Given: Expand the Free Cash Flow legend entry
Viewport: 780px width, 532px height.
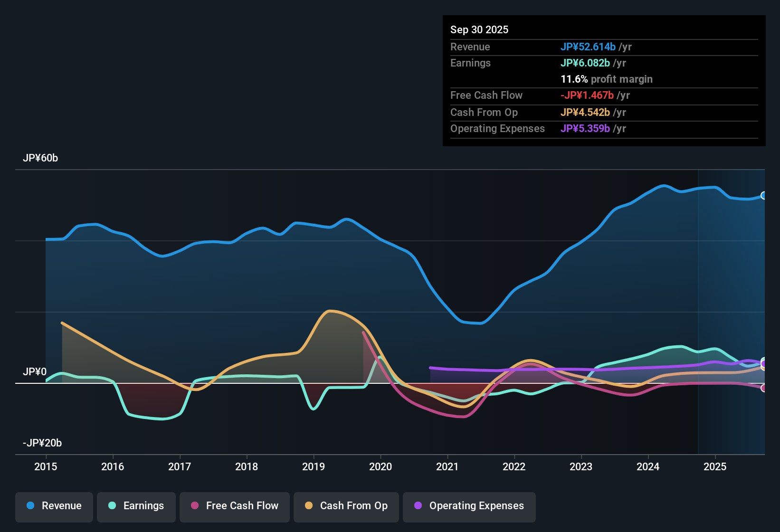Looking at the screenshot, I should [234, 506].
